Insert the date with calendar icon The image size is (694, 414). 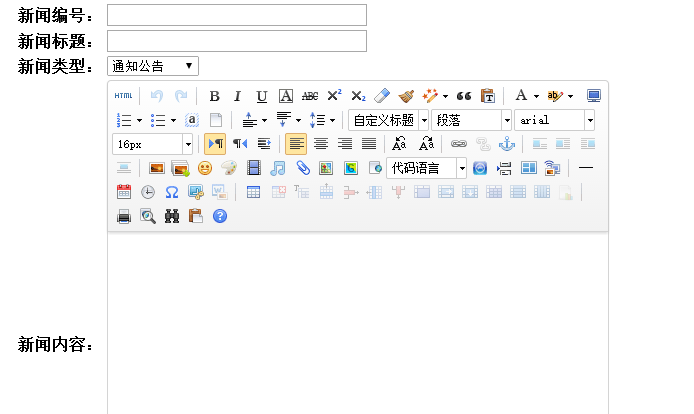[x=124, y=192]
